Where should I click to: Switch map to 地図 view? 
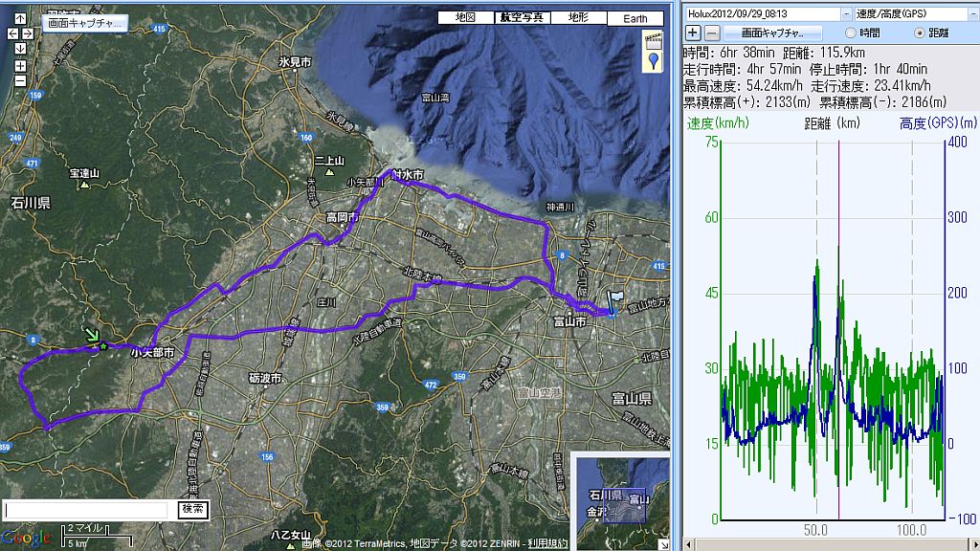pyautogui.click(x=465, y=18)
